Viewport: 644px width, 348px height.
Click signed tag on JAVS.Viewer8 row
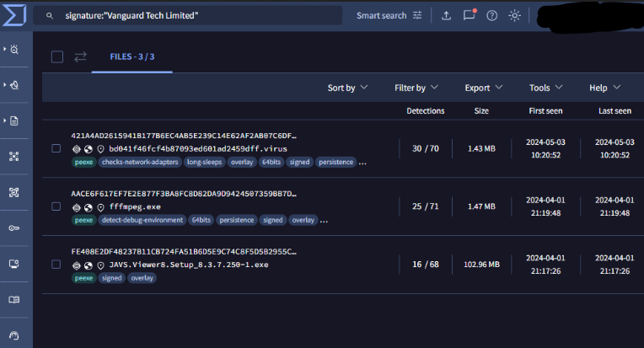tap(112, 278)
